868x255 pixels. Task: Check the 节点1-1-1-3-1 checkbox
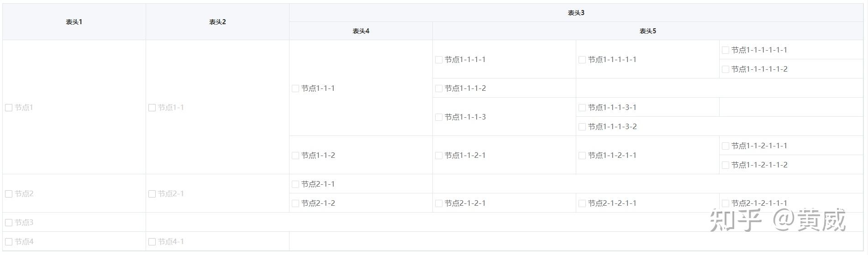[582, 108]
